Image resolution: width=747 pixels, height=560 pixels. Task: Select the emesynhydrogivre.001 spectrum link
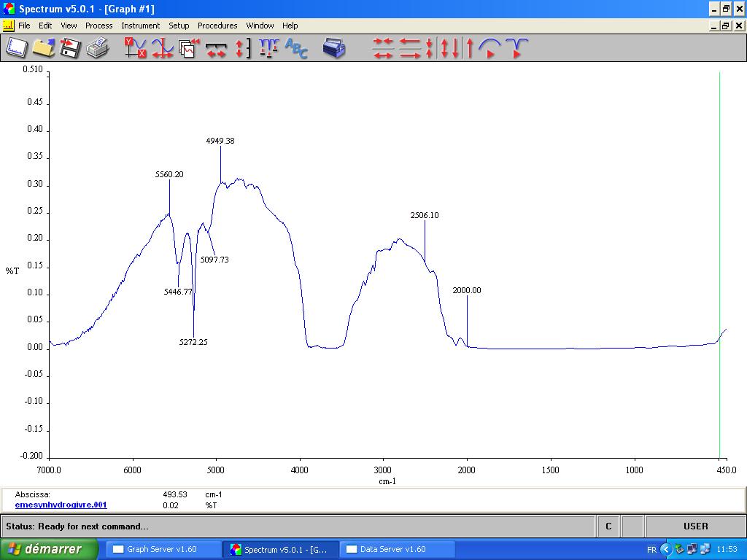pyautogui.click(x=61, y=505)
